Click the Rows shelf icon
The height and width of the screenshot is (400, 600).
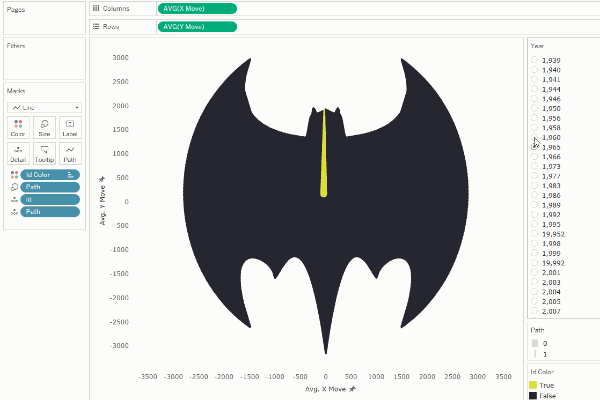click(x=96, y=26)
